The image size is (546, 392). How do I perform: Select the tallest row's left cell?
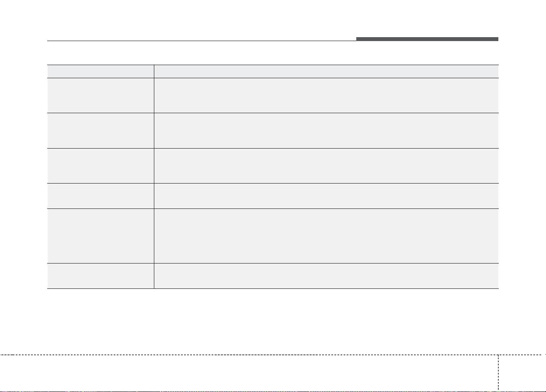(x=101, y=236)
